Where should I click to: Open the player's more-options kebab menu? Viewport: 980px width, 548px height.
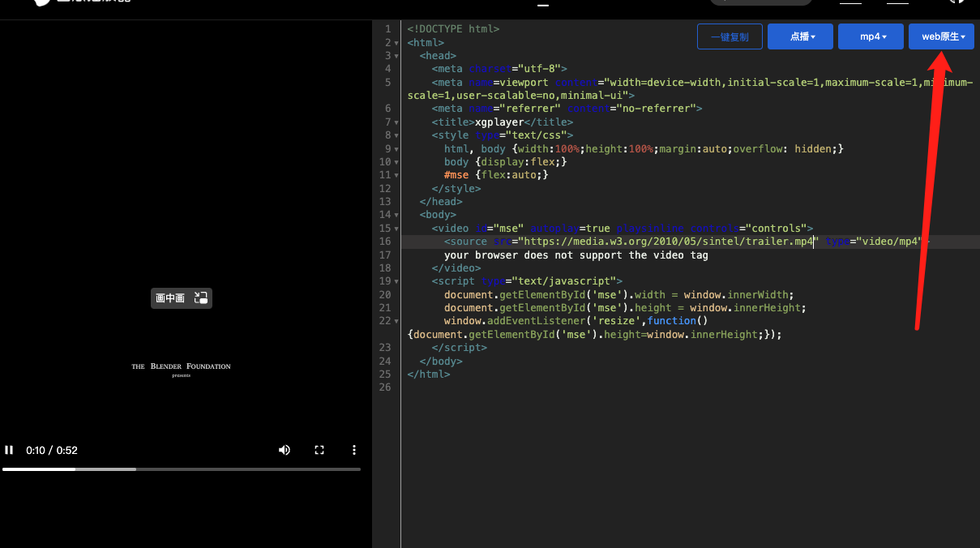(354, 450)
